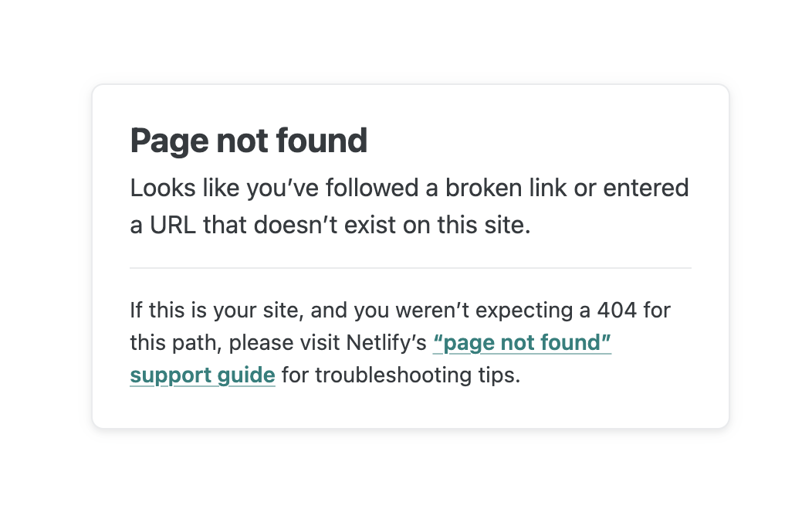This screenshot has width=812, height=516.
Task: Click the word "for" before "troubleshooting tips"
Action: click(295, 375)
